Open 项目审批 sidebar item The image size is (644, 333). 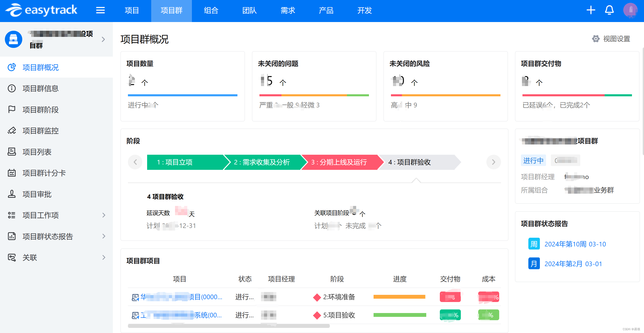coord(37,194)
